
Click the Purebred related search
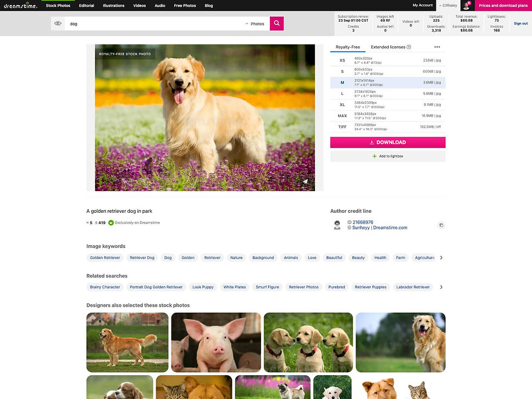[x=337, y=287]
